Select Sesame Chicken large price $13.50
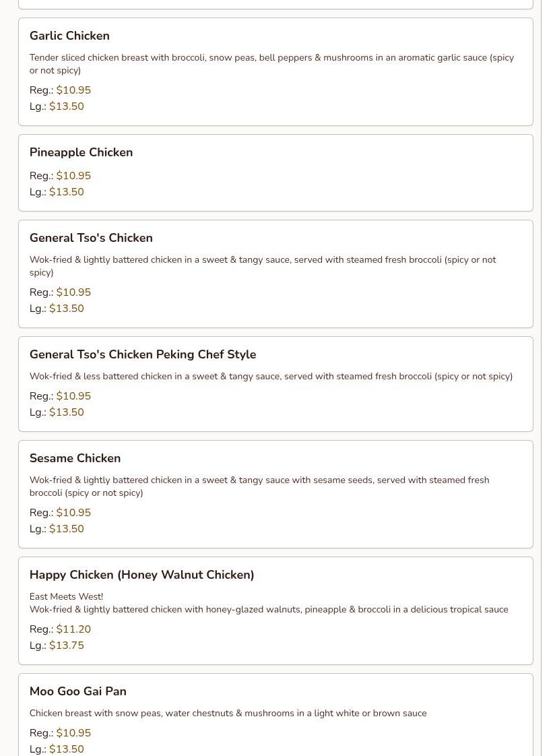The image size is (555, 756). coord(67,529)
